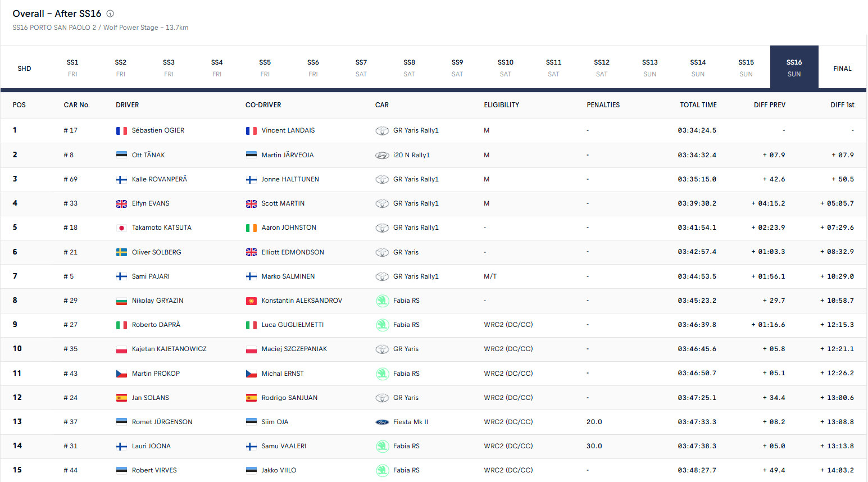Click the Toyota logo in Kajetanowicz's row
This screenshot has width=868, height=482.
click(382, 349)
